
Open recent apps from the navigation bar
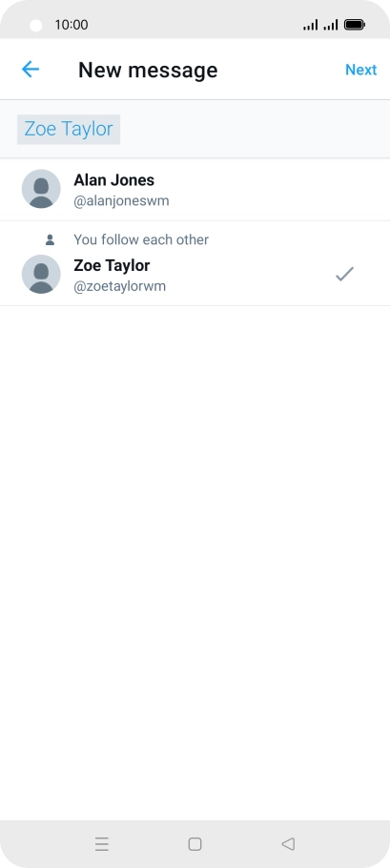[x=102, y=843]
